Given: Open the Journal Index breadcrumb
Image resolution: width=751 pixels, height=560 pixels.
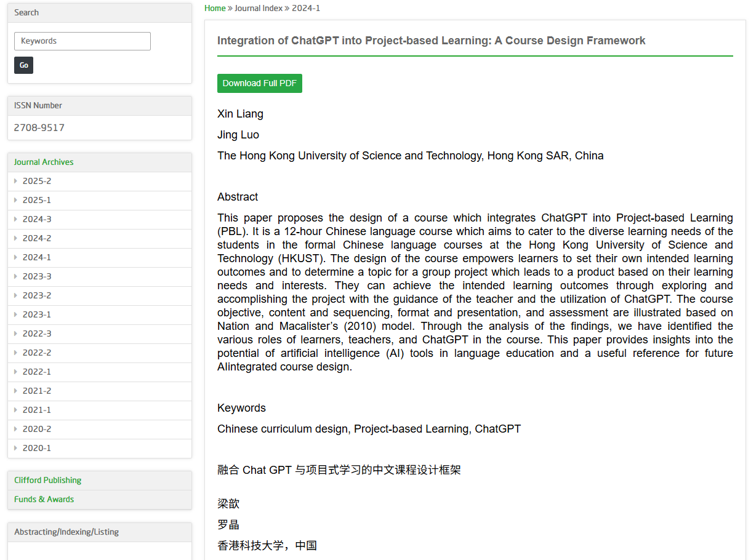Looking at the screenshot, I should click(x=259, y=8).
